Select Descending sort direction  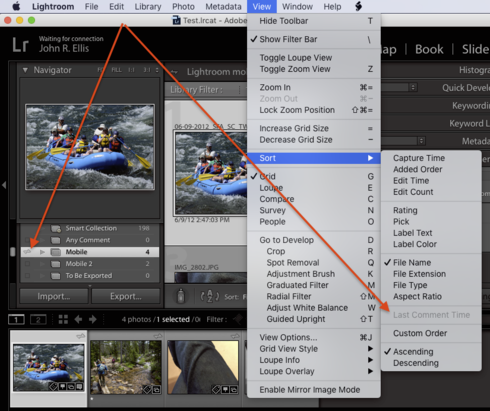(431, 363)
